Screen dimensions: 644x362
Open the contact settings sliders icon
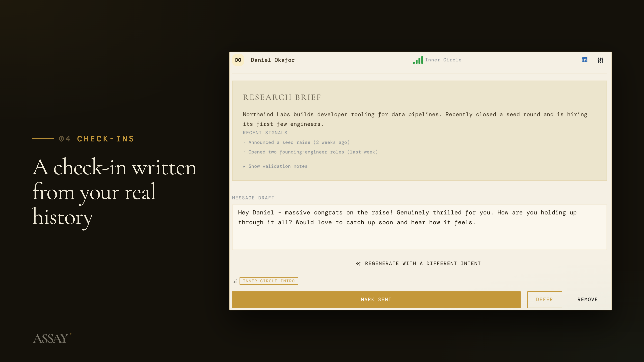(x=601, y=60)
